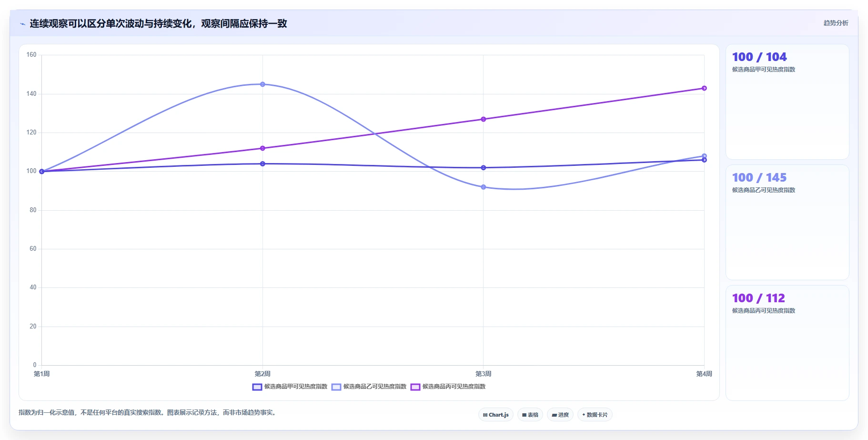
Task: Click x-axis label 第2周
Action: 262,374
